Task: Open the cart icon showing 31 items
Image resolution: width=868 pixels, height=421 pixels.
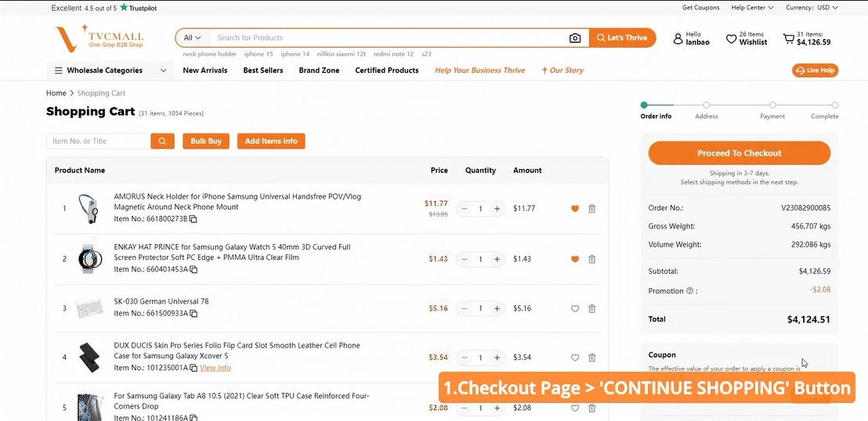Action: [x=788, y=38]
